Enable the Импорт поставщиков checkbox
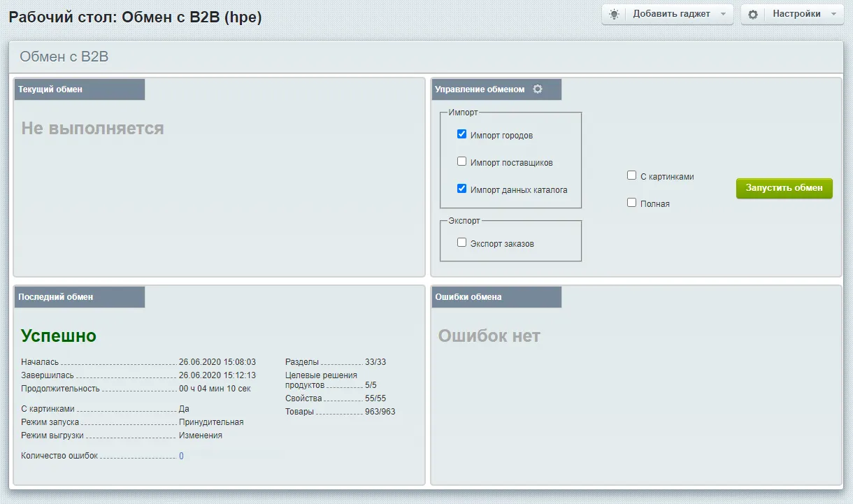The height and width of the screenshot is (504, 853). pyautogui.click(x=461, y=161)
